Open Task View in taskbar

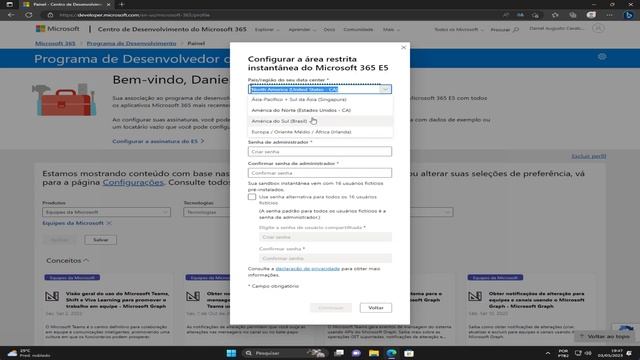pyautogui.click(x=339, y=353)
